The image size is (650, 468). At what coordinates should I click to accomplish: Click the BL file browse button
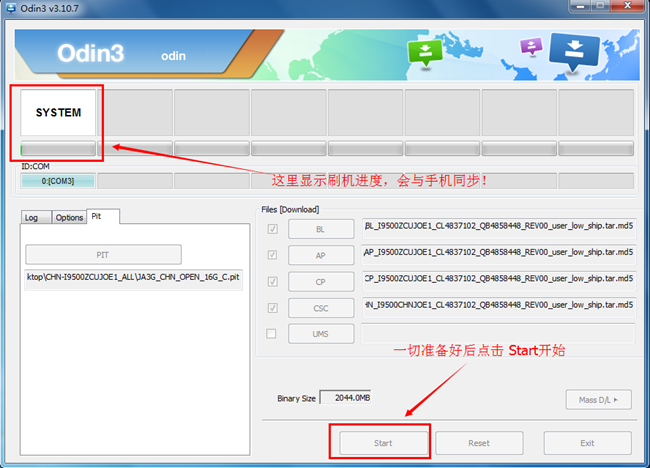coord(321,229)
